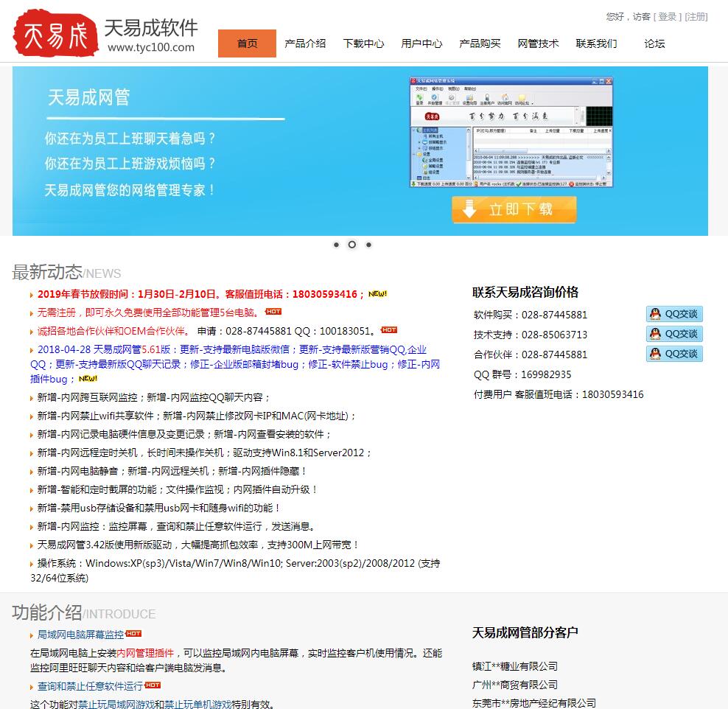This screenshot has height=709, width=728.
Task: Click HOT badge after 查询和禁止任意软件运行
Action: coord(153,685)
